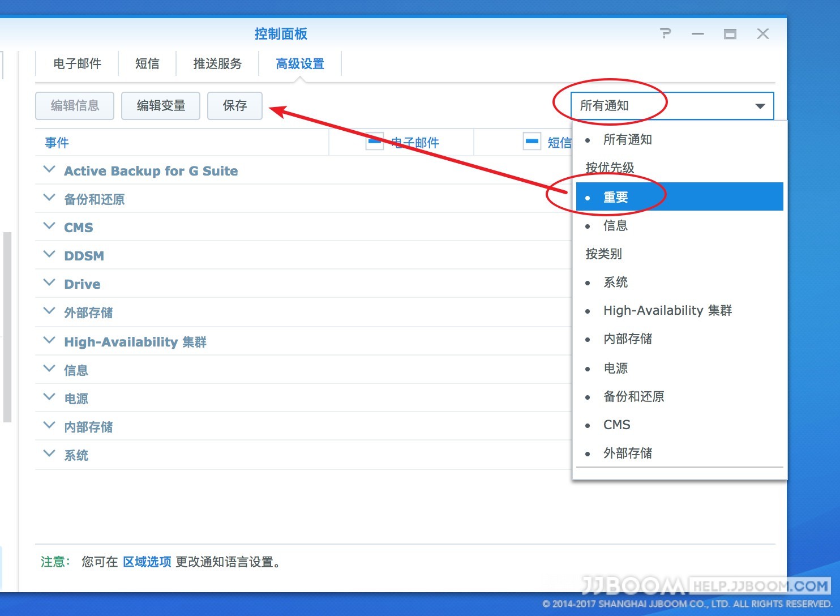840x616 pixels.
Task: Minimize the 控制面板 window
Action: coord(698,34)
